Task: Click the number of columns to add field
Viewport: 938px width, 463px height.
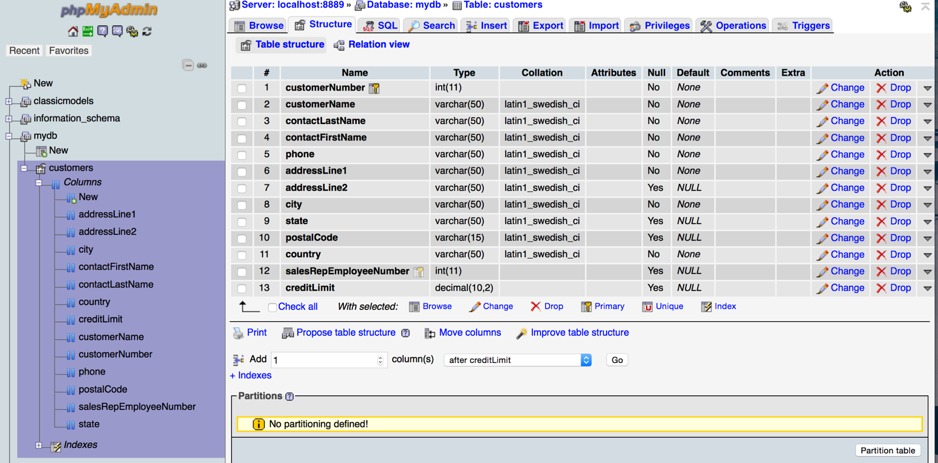Action: coord(327,360)
